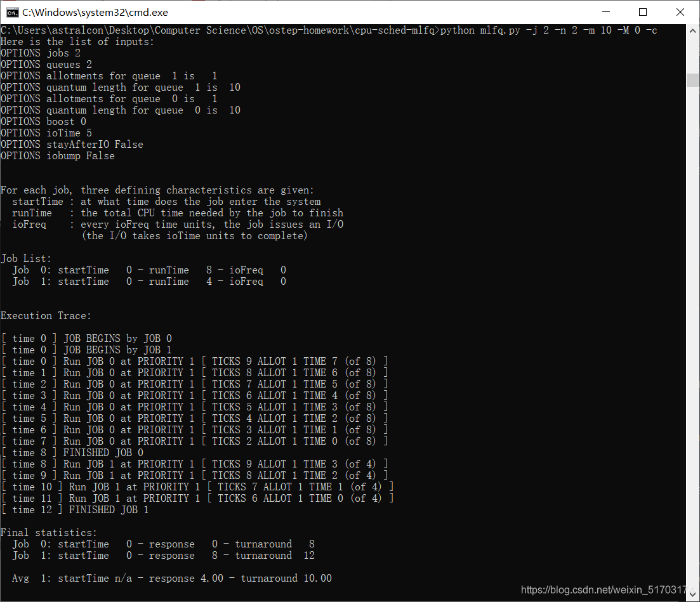The image size is (700, 602).
Task: Click 'allotments for queue 1 is 1' line
Action: click(x=109, y=76)
